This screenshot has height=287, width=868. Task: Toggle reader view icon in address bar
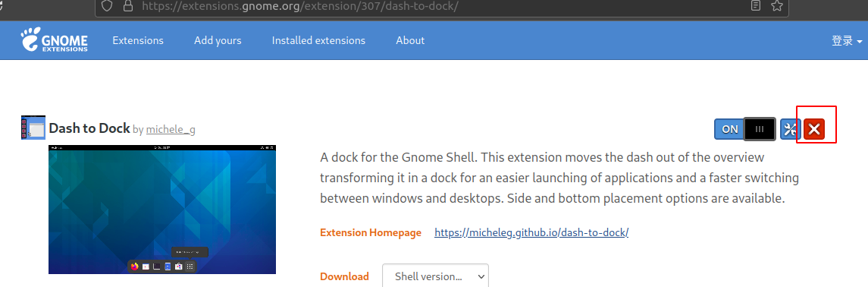[x=755, y=6]
